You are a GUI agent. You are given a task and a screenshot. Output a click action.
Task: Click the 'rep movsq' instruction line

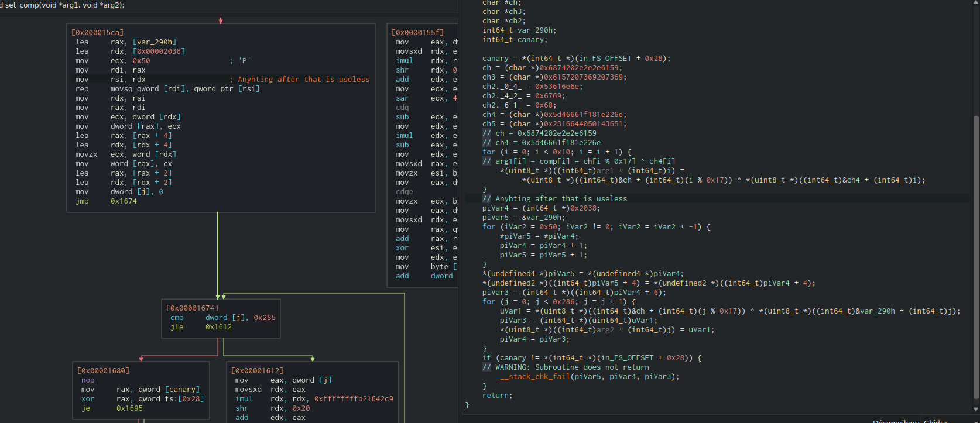click(x=167, y=89)
